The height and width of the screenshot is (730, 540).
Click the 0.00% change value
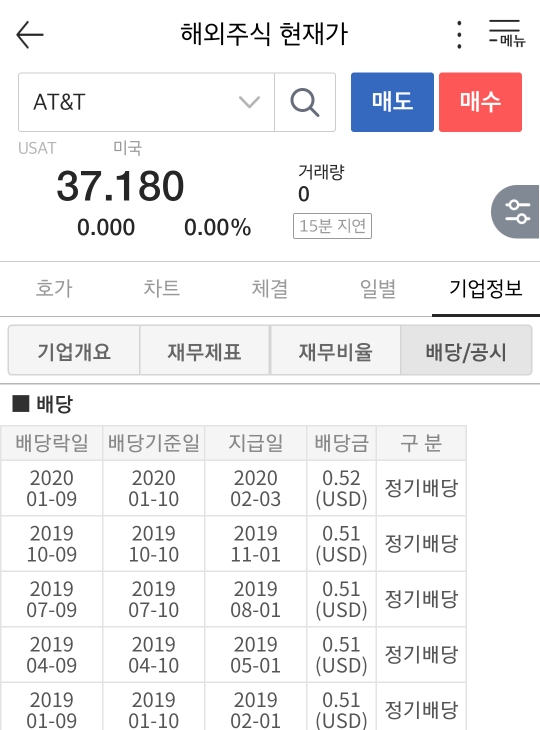point(217,228)
